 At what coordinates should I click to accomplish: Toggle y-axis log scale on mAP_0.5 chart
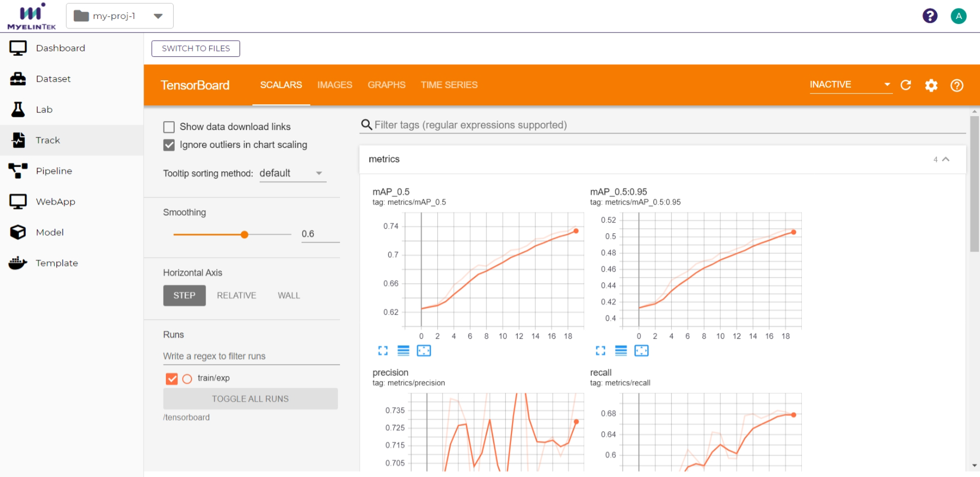point(403,350)
